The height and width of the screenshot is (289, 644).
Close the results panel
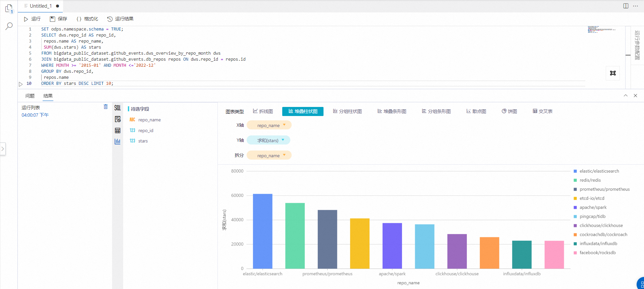[x=635, y=96]
